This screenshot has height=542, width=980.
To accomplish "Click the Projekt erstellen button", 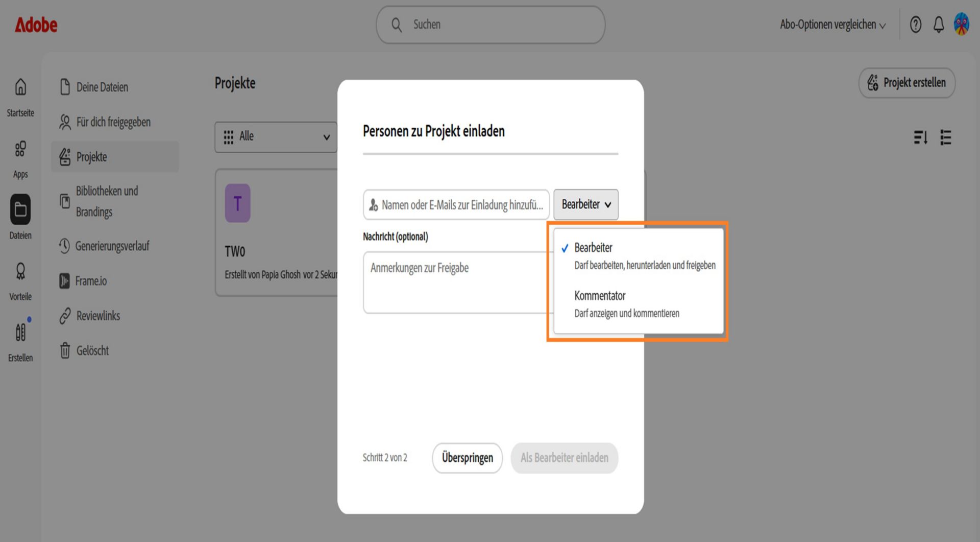I will coord(906,83).
